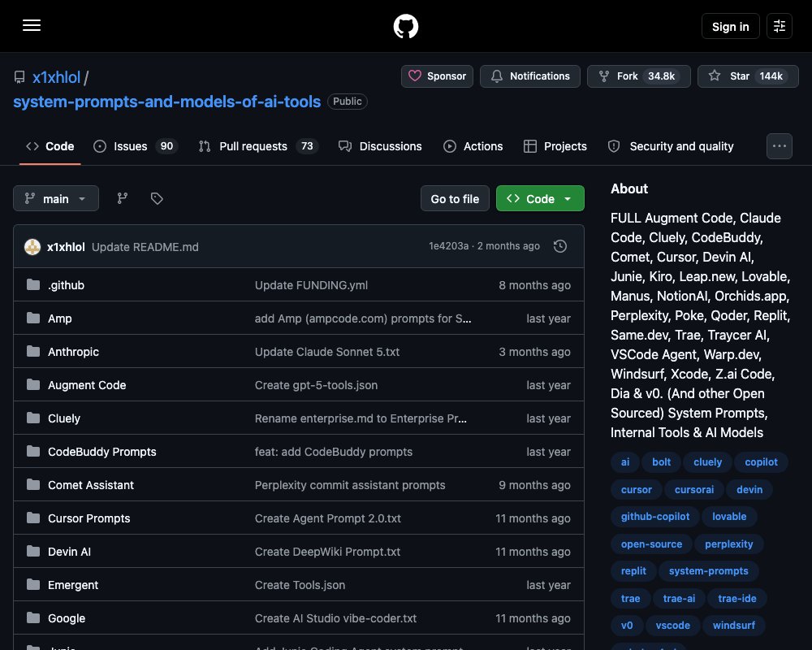
Task: Open system-prompts-and-models-of-ai-tools repository link
Action: (166, 102)
